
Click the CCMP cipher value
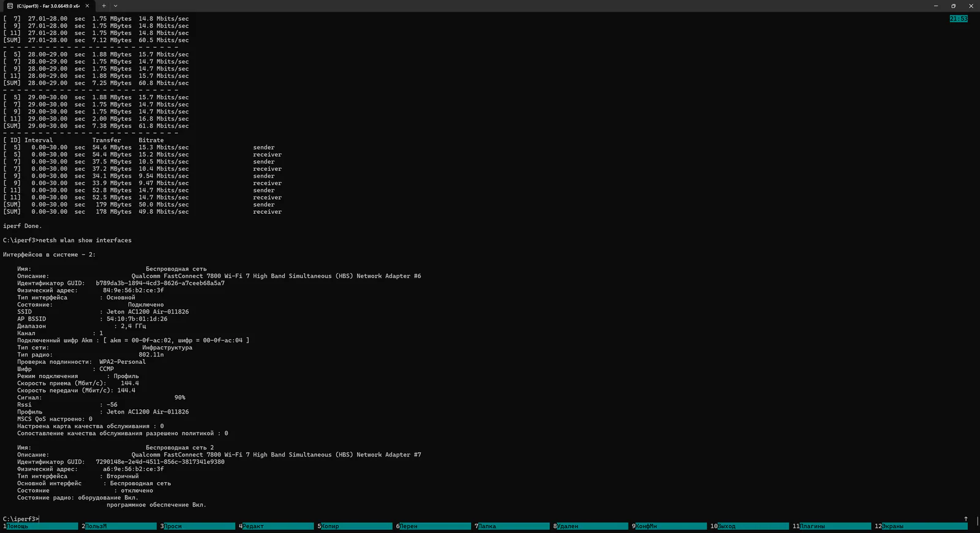pyautogui.click(x=107, y=369)
